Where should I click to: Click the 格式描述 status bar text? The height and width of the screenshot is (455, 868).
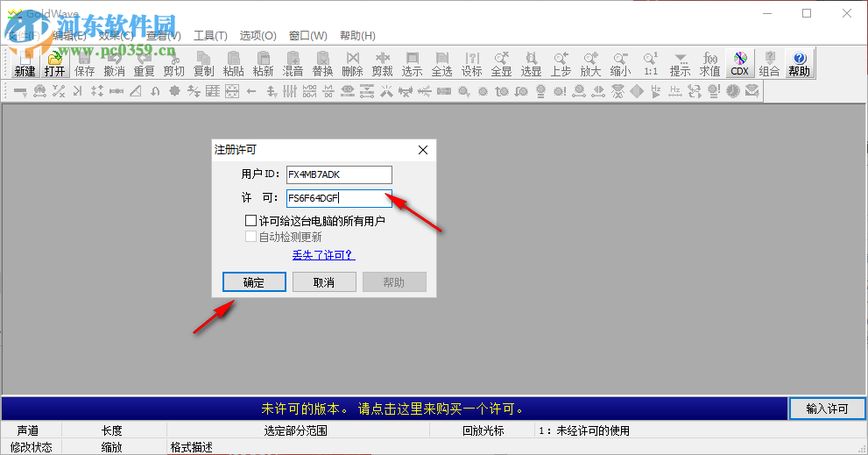(192, 447)
